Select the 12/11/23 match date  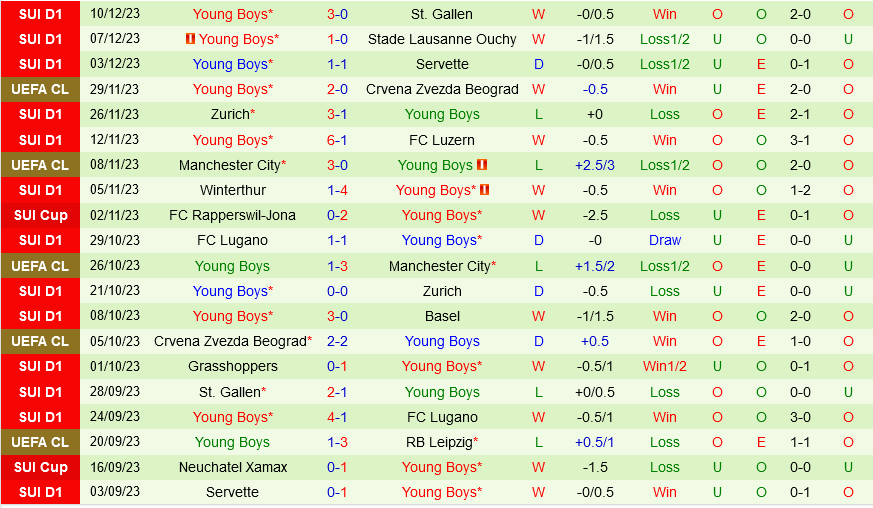point(115,140)
